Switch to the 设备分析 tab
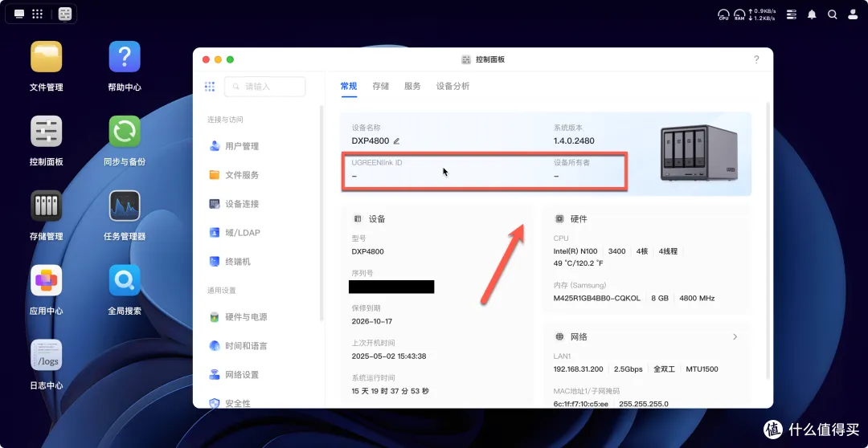This screenshot has width=868, height=448. (452, 86)
